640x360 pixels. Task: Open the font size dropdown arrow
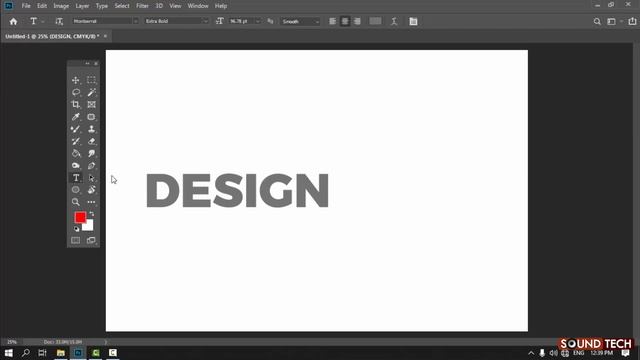[258, 21]
